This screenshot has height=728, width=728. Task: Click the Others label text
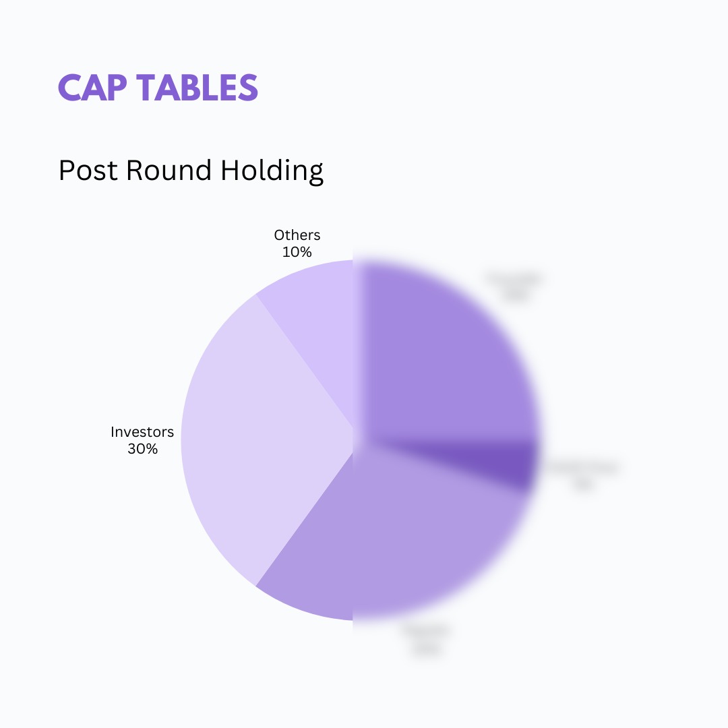[297, 235]
